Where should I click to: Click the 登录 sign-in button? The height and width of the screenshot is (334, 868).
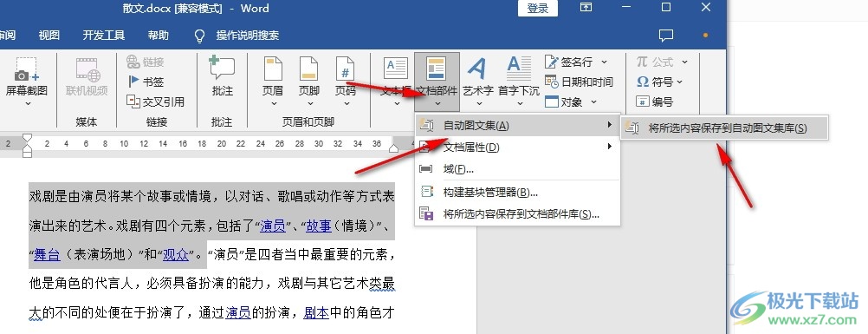click(537, 8)
